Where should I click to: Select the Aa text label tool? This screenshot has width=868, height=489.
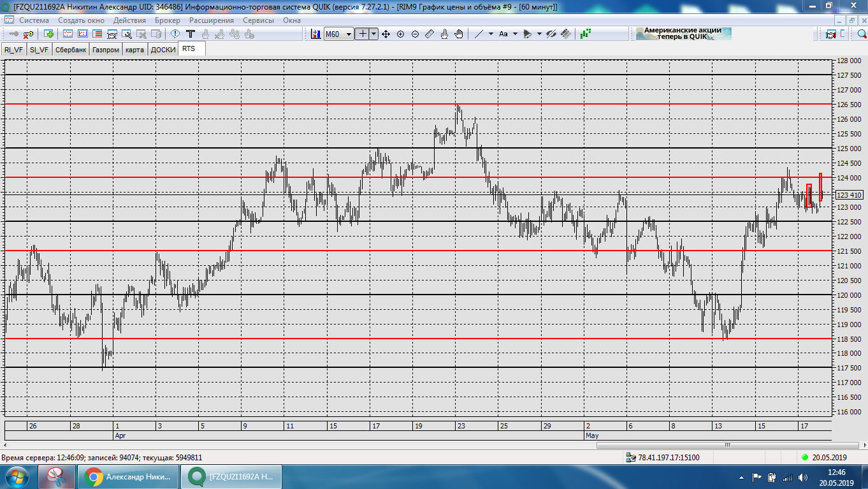tap(503, 34)
